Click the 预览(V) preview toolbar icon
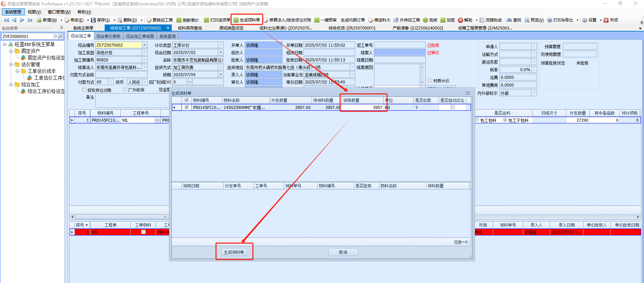The height and width of the screenshot is (283, 644). tap(527, 20)
